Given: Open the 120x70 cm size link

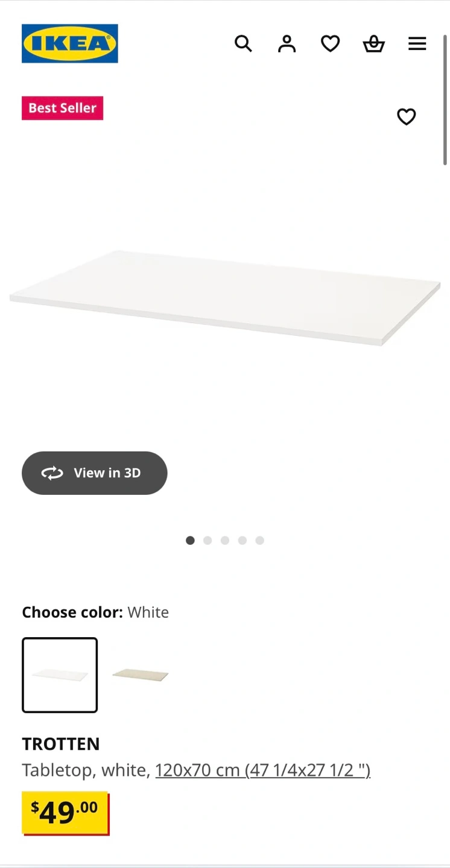Looking at the screenshot, I should pyautogui.click(x=263, y=770).
